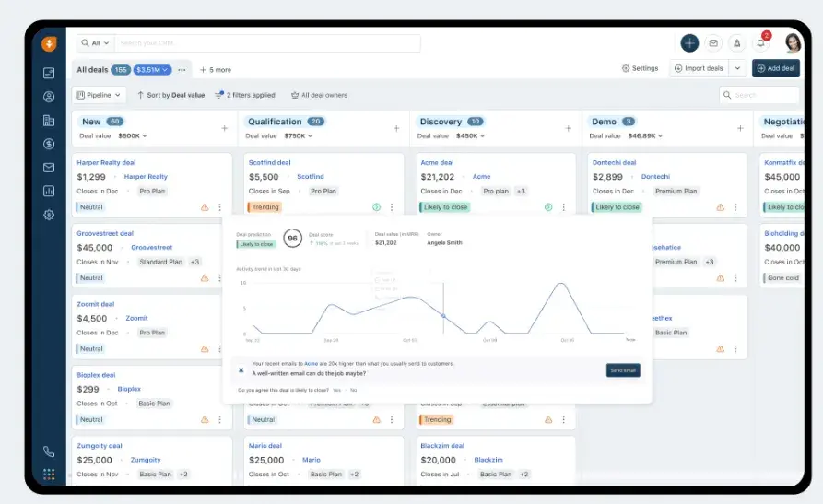
Task: Open the Pipeline view dropdown
Action: pos(99,95)
